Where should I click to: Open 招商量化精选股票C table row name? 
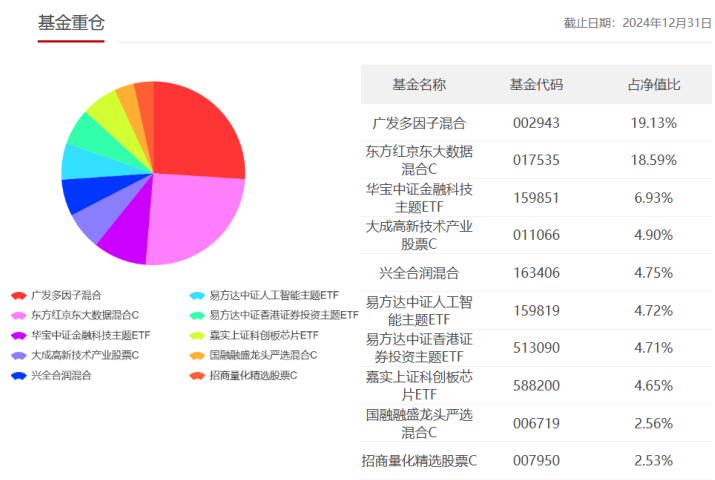(419, 460)
